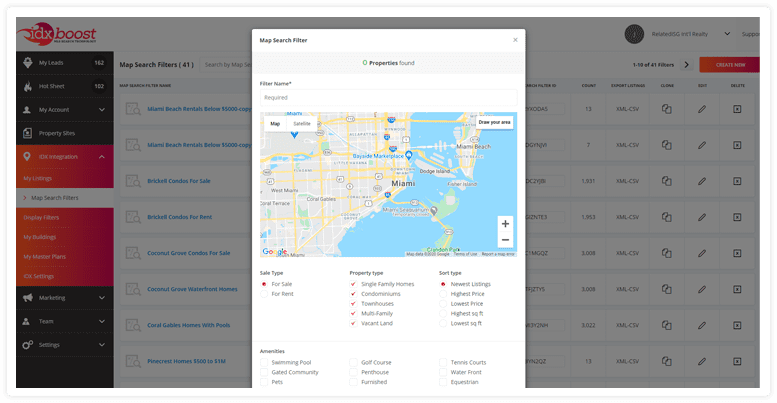Collapse the IDX Integration menu chevron
777x403 pixels.
[102, 157]
